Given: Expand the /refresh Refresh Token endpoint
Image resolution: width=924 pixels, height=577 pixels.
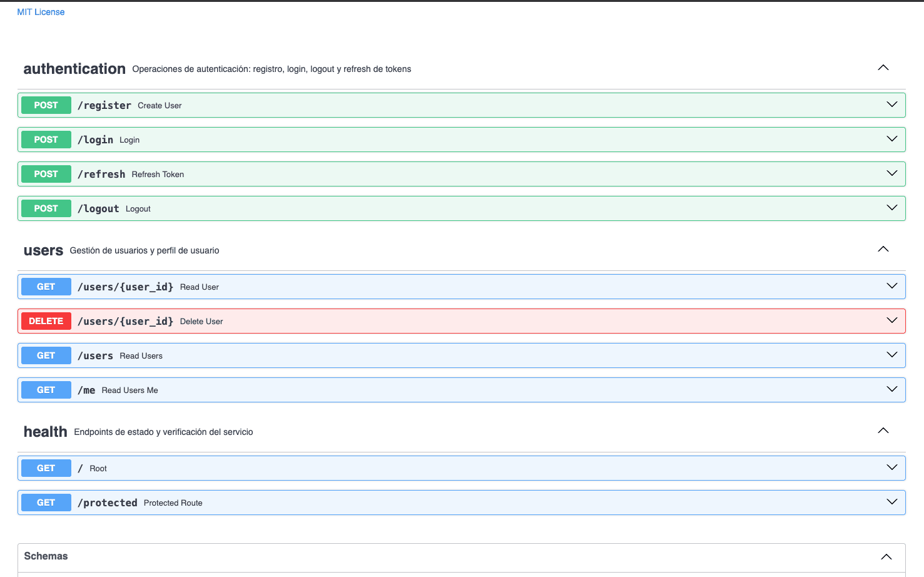Looking at the screenshot, I should (x=891, y=173).
